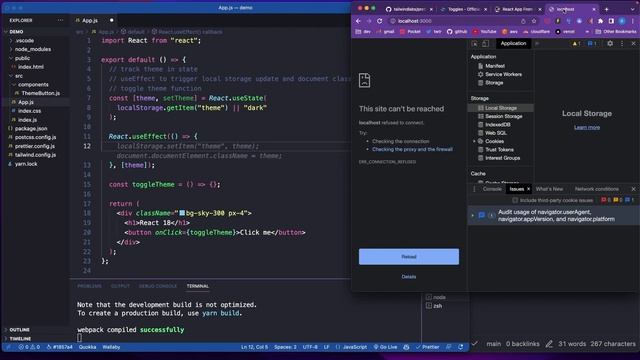
Task: Toggle DevTools device toolbar icon
Action: click(x=485, y=44)
